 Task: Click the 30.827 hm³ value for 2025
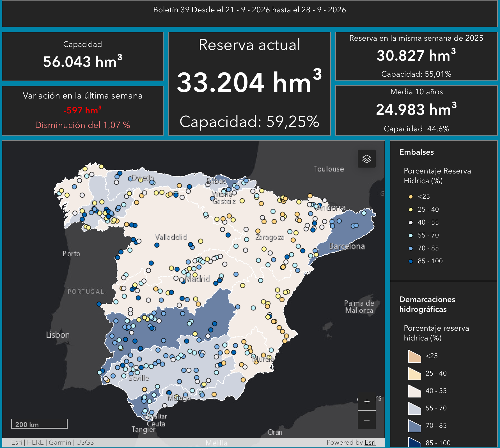[x=416, y=55]
